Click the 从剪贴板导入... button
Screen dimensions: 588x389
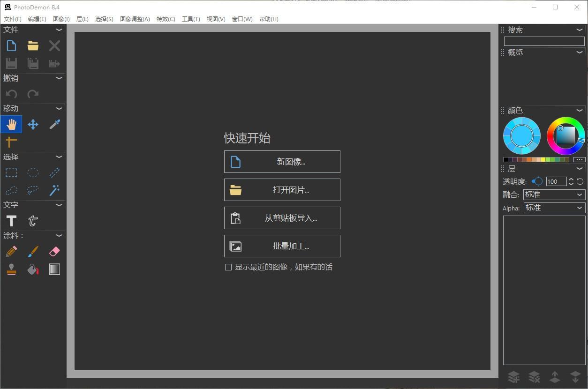point(282,218)
